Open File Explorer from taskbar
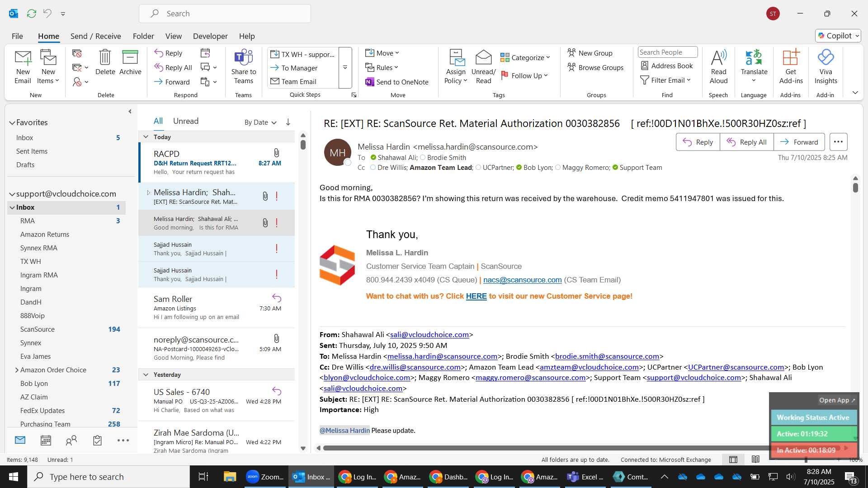The height and width of the screenshot is (488, 868). pyautogui.click(x=230, y=477)
